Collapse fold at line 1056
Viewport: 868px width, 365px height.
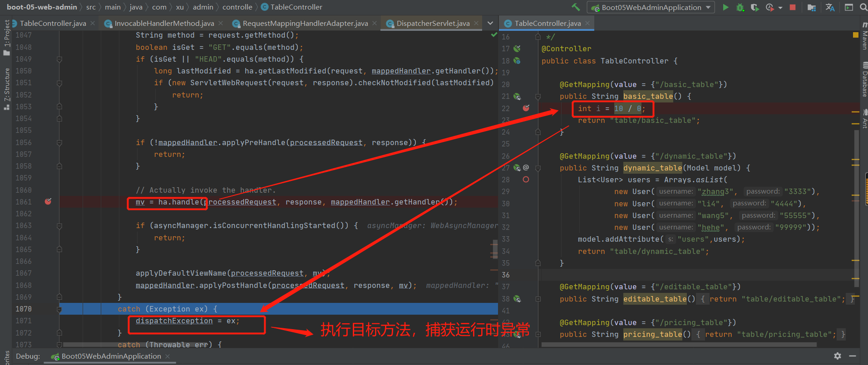(x=59, y=142)
